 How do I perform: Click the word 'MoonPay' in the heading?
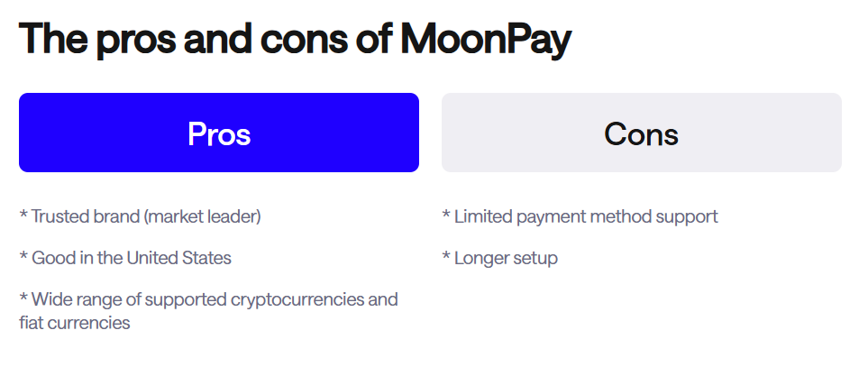tap(486, 40)
